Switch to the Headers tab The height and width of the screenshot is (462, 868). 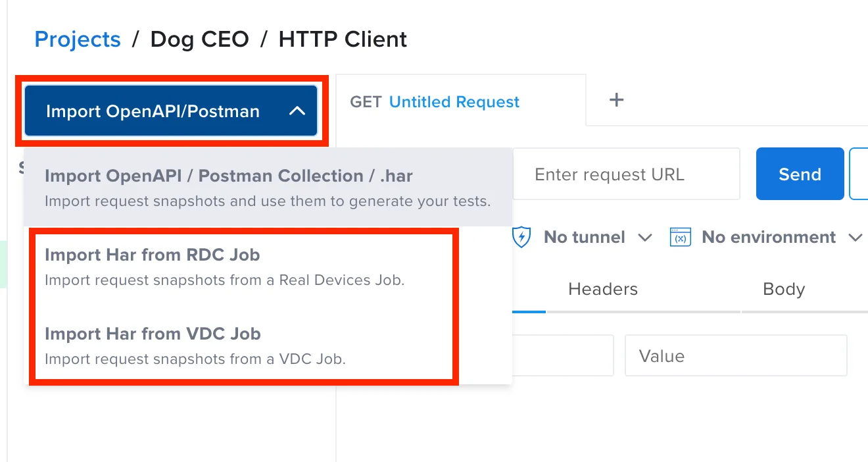(x=602, y=289)
